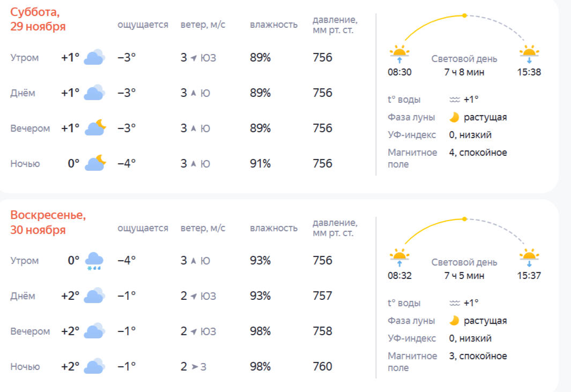Click the Saturday sunset icon above 15:38
This screenshot has height=392, width=571.
[529, 53]
